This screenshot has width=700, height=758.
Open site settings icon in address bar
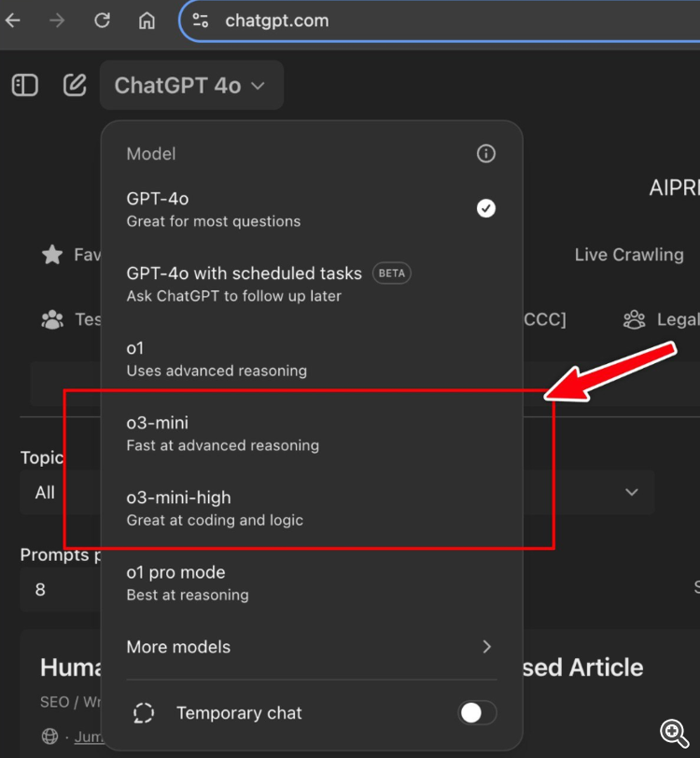(200, 21)
